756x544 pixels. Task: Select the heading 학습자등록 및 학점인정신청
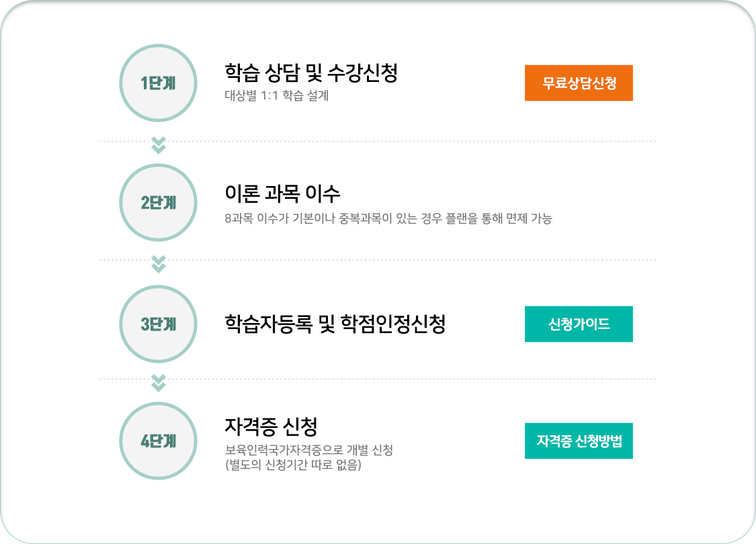click(335, 324)
